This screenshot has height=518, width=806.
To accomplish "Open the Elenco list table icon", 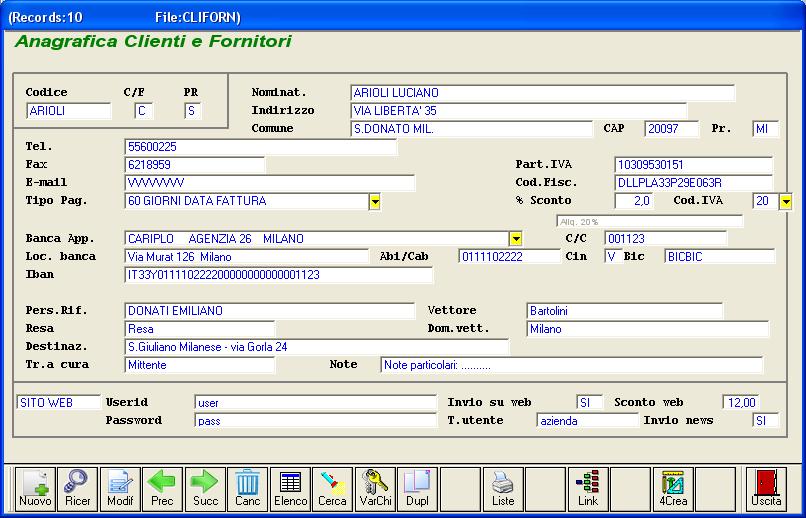I will 290,489.
